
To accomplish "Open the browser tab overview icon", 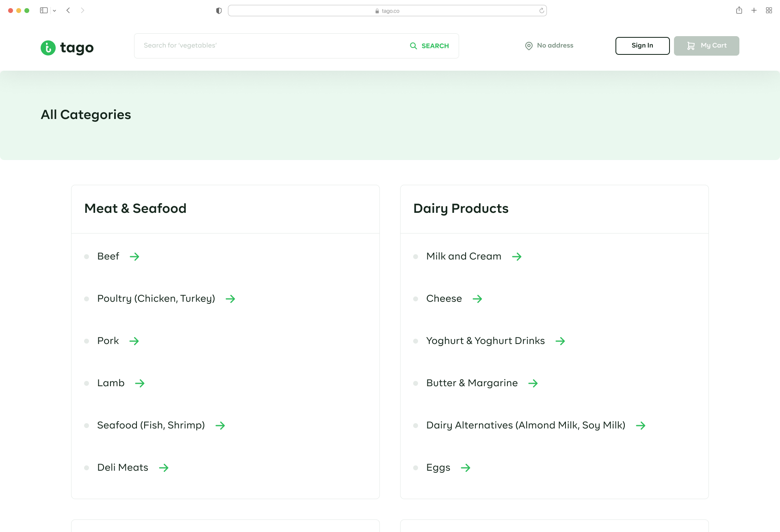I will coord(769,11).
